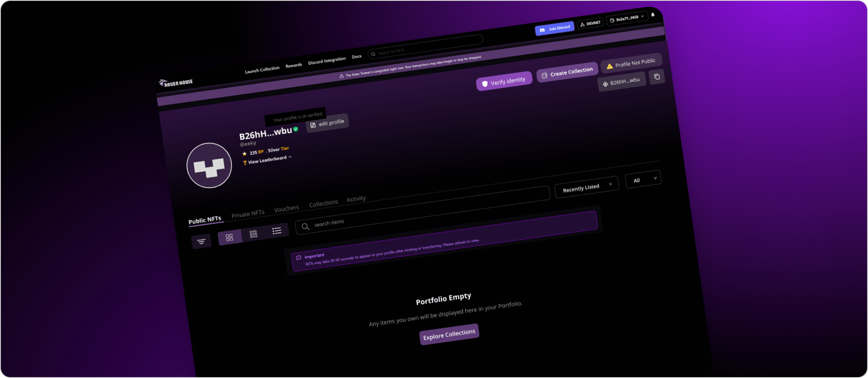Select the DEVNET network button
The image size is (868, 378).
[590, 24]
